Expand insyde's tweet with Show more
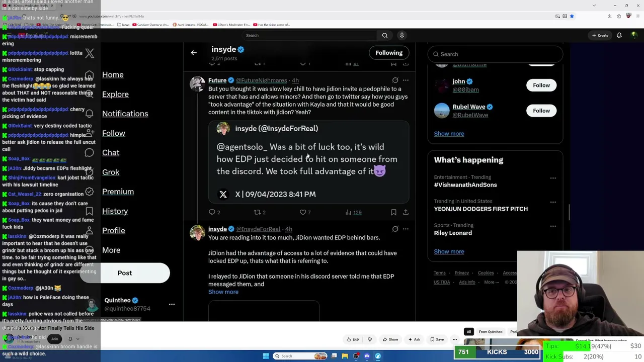 click(223, 292)
